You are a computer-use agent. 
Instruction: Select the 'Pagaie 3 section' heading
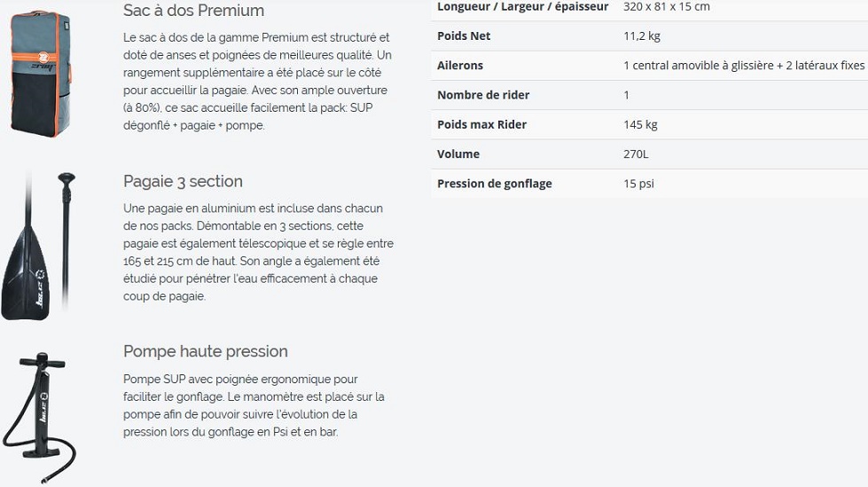(x=183, y=181)
